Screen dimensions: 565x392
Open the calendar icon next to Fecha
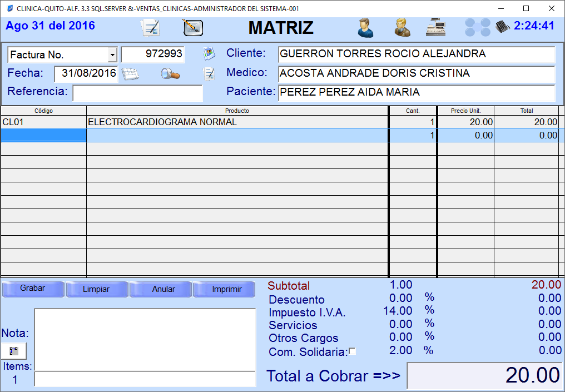(130, 74)
